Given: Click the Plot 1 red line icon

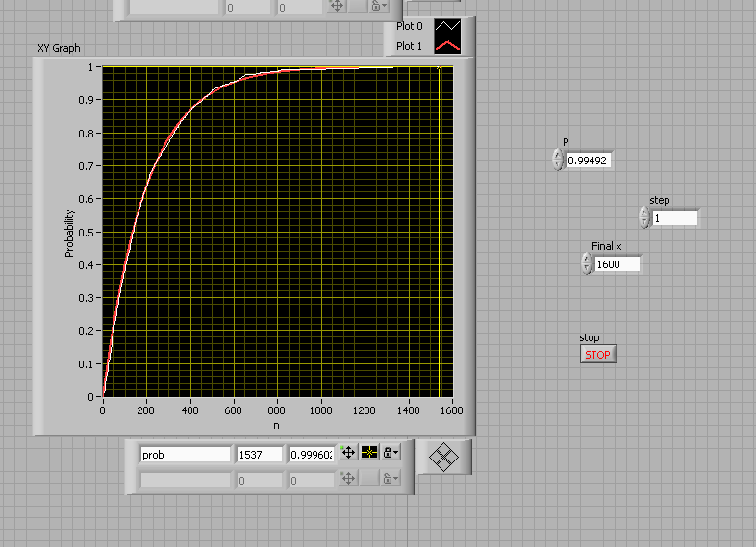Looking at the screenshot, I should pos(447,45).
